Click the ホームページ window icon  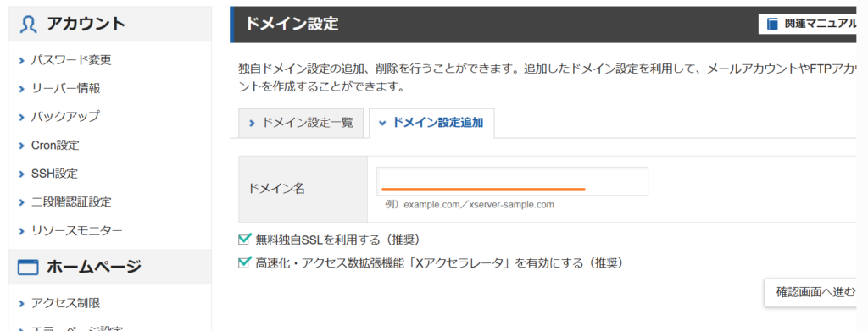[28, 268]
